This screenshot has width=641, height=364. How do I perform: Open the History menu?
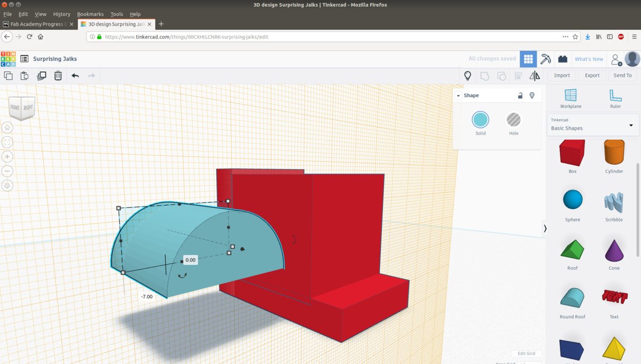tap(62, 14)
